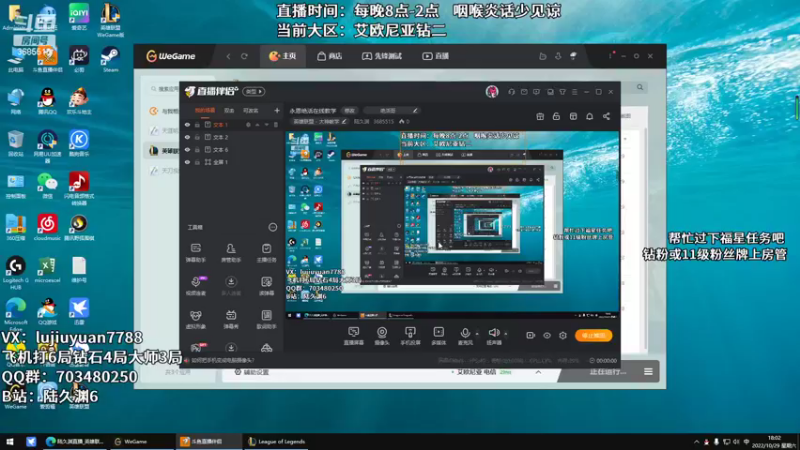Click the speaker icon in streaming toolbar
Viewport: 800px width, 450px height.
(493, 333)
